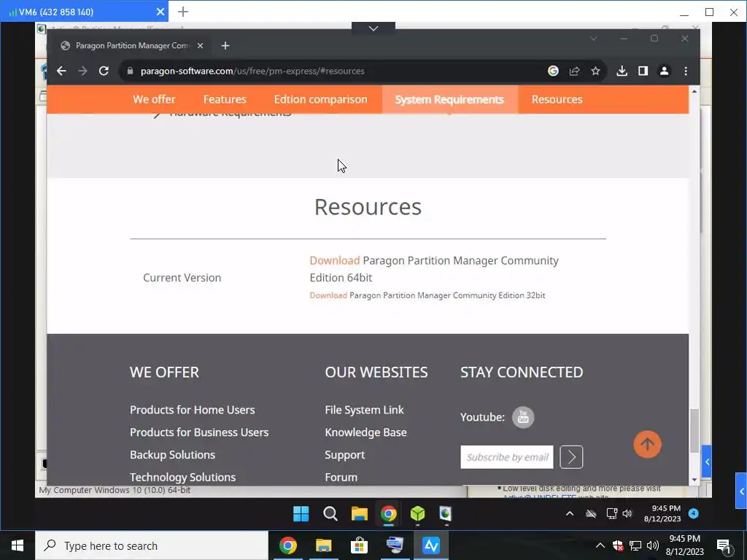Open Knowledge Base link
The image size is (747, 560).
pos(366,432)
